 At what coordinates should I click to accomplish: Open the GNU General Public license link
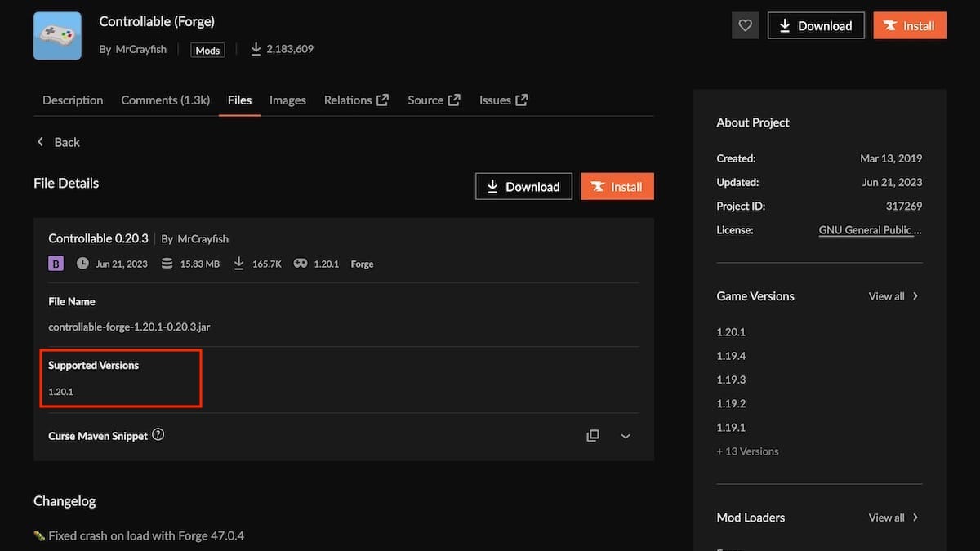[871, 230]
